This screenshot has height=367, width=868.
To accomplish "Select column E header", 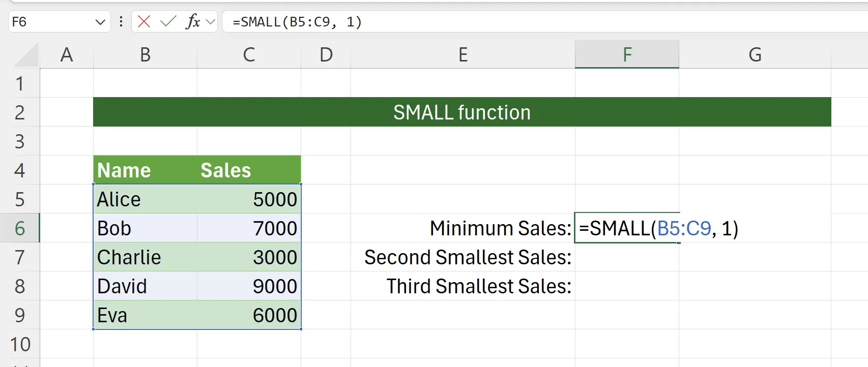I will [x=463, y=54].
